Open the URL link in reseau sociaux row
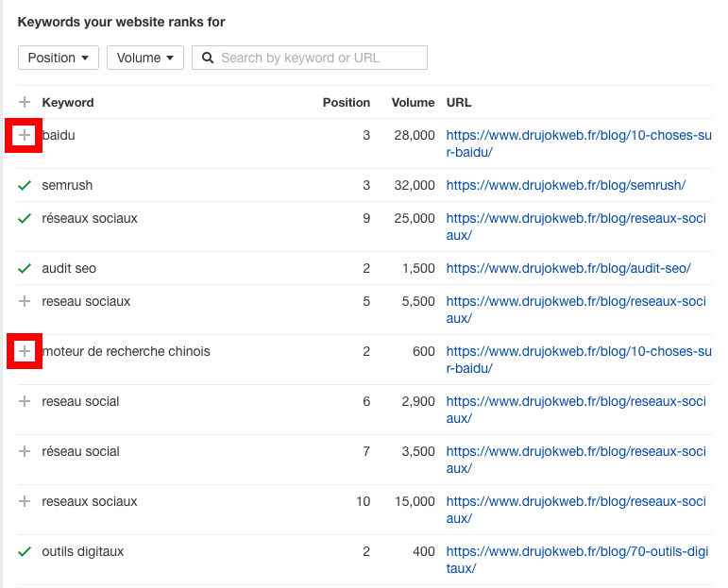 tap(576, 310)
